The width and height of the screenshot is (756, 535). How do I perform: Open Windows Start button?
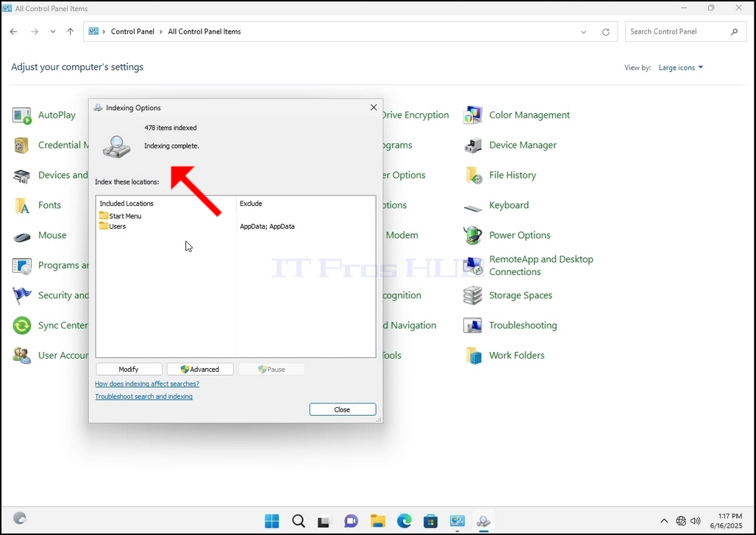[x=272, y=521]
